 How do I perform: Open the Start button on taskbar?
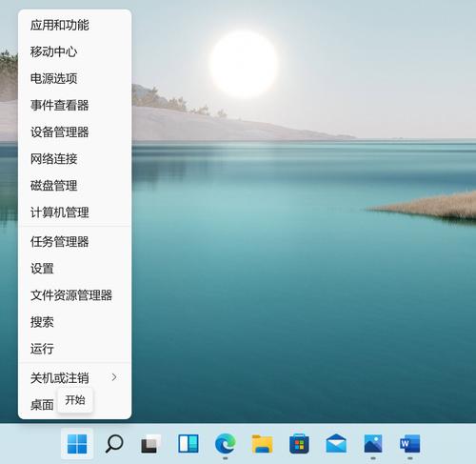tap(77, 444)
